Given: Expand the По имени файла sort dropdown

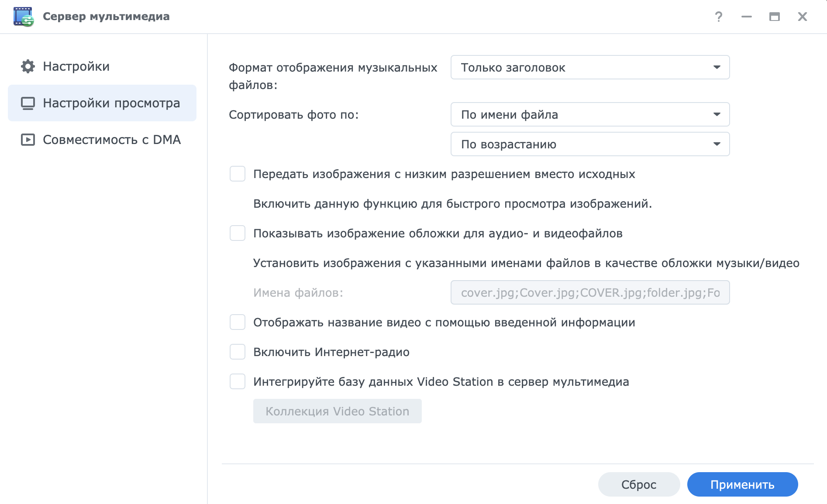Looking at the screenshot, I should [589, 114].
